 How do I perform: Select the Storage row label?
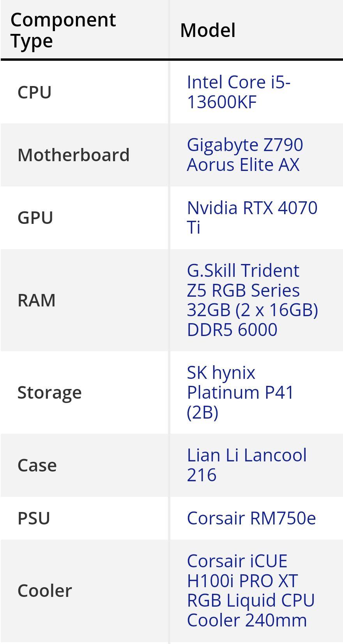50,392
